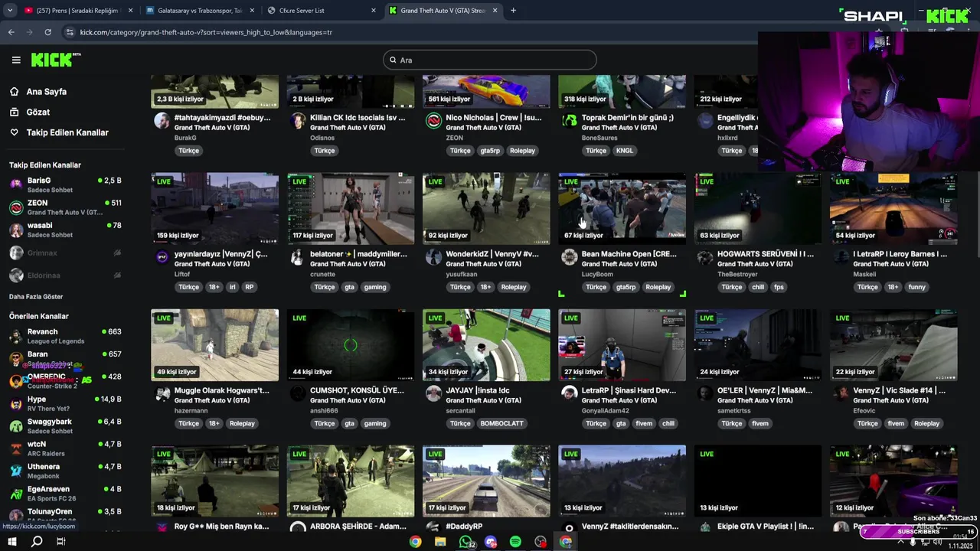
Task: Click fps tag under HOGWARTS stream
Action: pyautogui.click(x=779, y=287)
